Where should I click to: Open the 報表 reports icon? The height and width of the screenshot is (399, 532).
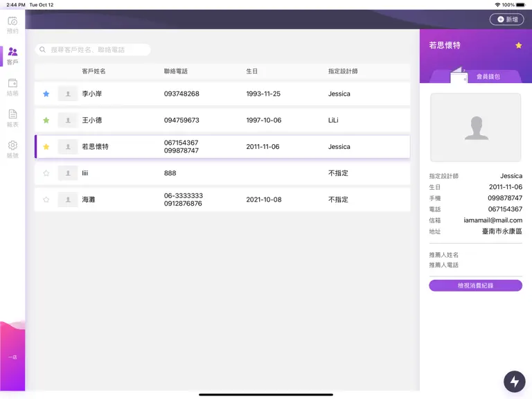pos(12,118)
